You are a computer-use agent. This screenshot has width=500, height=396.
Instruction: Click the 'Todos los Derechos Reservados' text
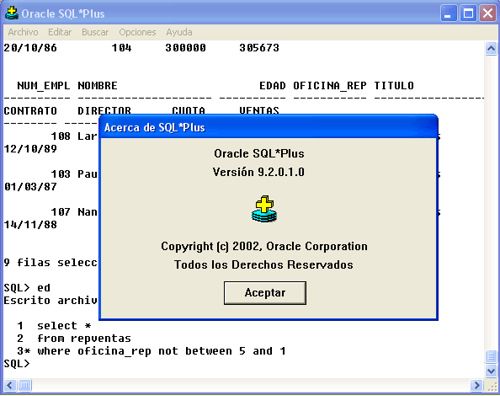264,265
